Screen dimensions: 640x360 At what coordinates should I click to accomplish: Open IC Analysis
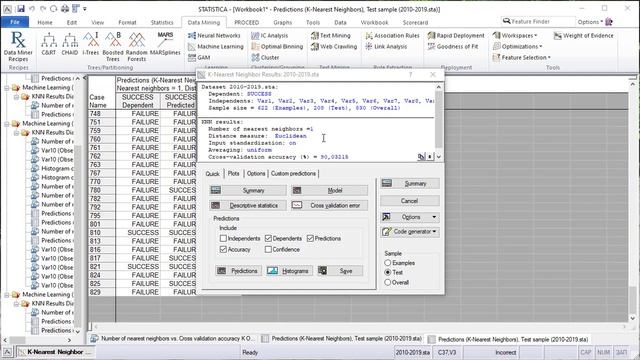pyautogui.click(x=269, y=36)
